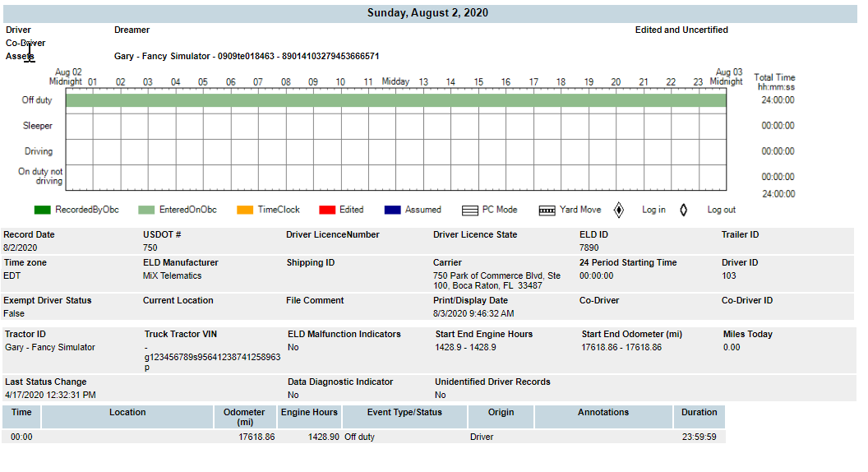The height and width of the screenshot is (472, 868).
Task: Click the odometer range 17618.86 - 17618.86
Action: (x=621, y=347)
